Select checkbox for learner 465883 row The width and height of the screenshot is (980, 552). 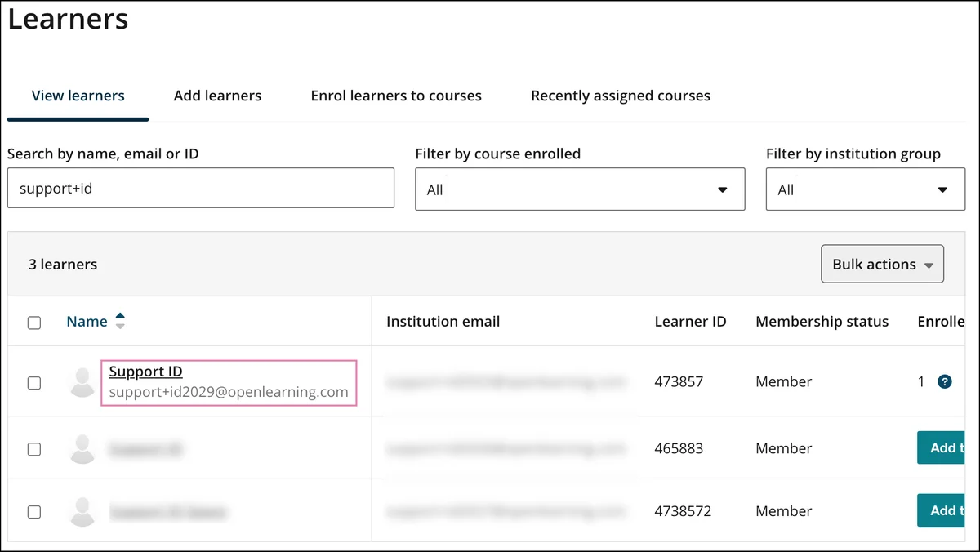34,448
